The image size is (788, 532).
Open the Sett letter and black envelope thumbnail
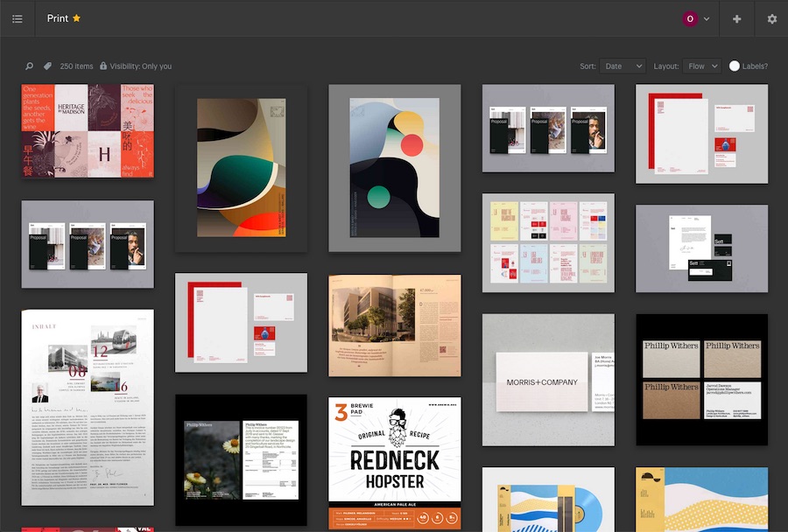[701, 248]
